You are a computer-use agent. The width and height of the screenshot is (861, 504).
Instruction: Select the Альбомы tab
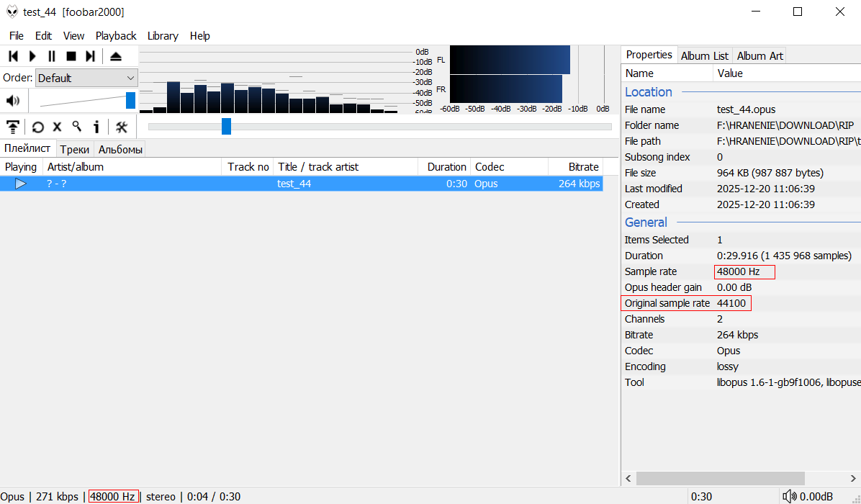[x=120, y=150]
